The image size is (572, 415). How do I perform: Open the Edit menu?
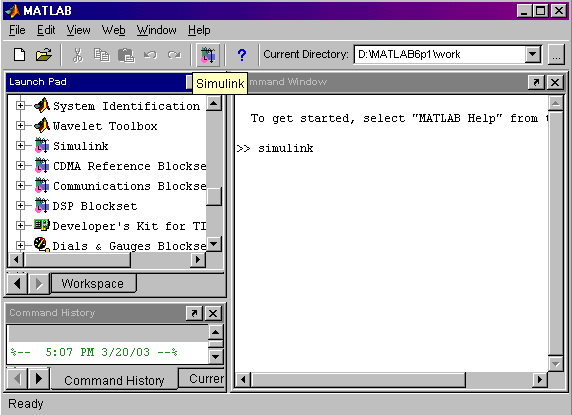(x=46, y=30)
